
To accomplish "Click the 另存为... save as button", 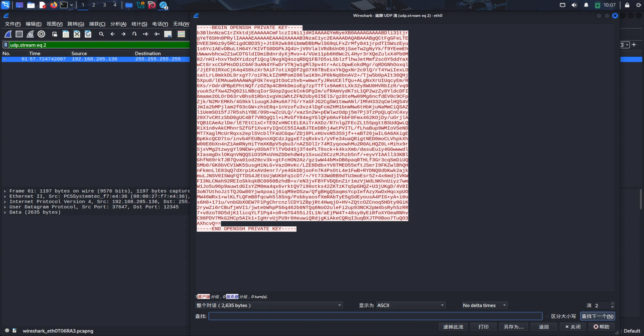I will [513, 327].
